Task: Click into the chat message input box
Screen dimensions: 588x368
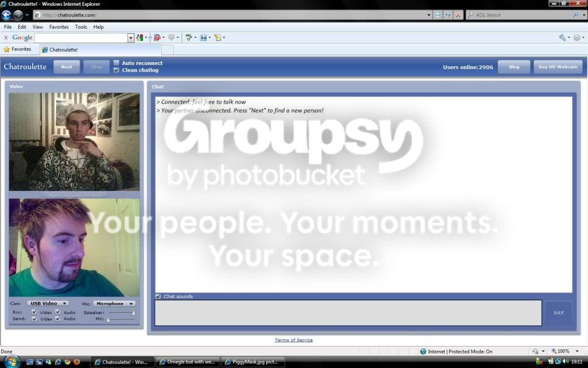Action: click(348, 313)
